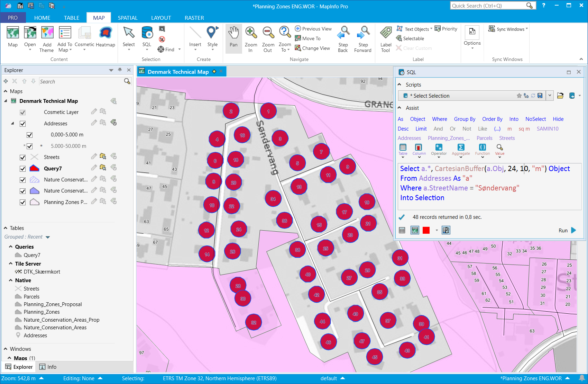The width and height of the screenshot is (588, 384).
Task: Toggle the Query7 layer visibility checkbox
Action: click(23, 169)
